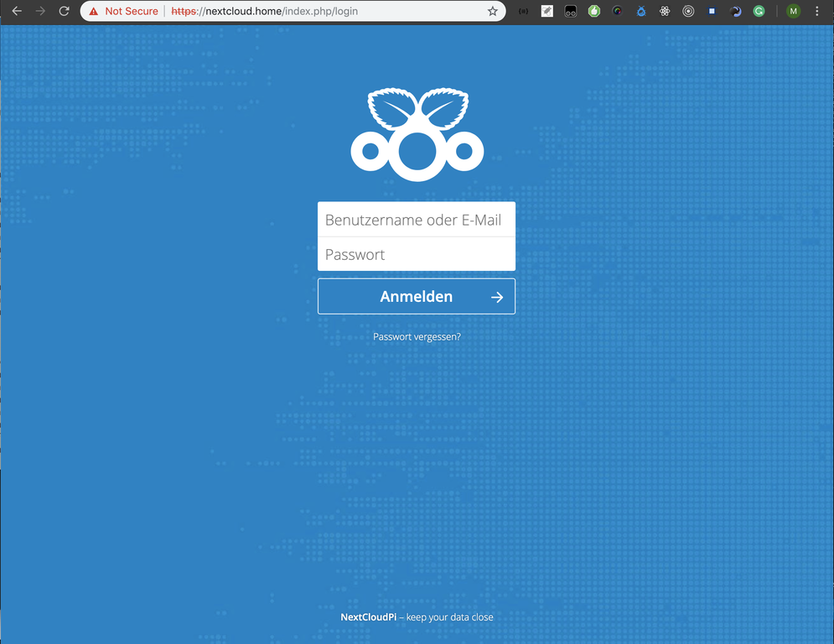
Task: Open the Chrome three-dot menu
Action: click(x=817, y=11)
